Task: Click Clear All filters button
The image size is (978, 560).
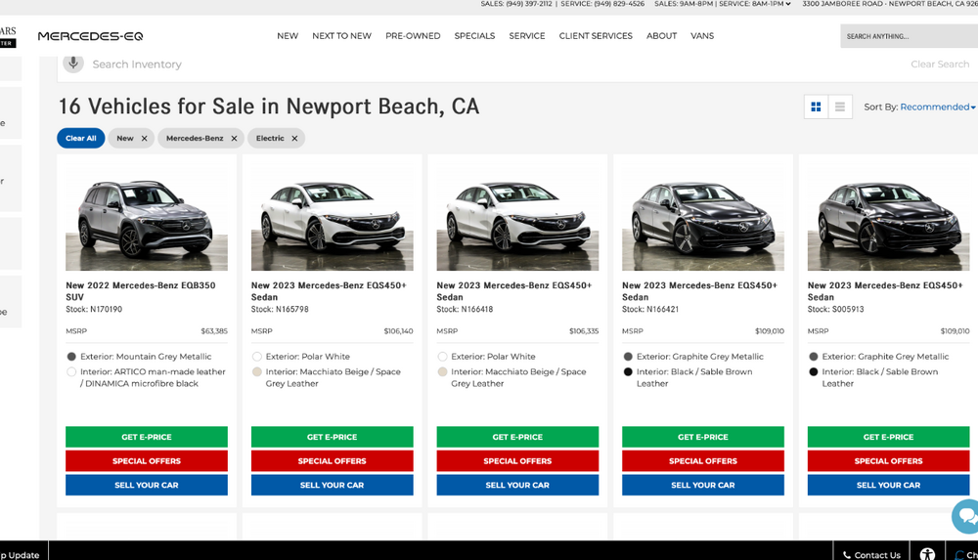Action: [x=80, y=139]
